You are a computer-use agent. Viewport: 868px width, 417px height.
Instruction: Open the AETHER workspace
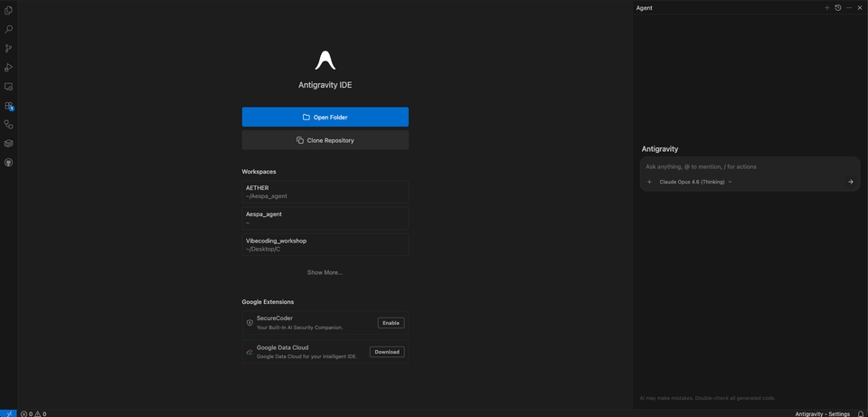325,192
